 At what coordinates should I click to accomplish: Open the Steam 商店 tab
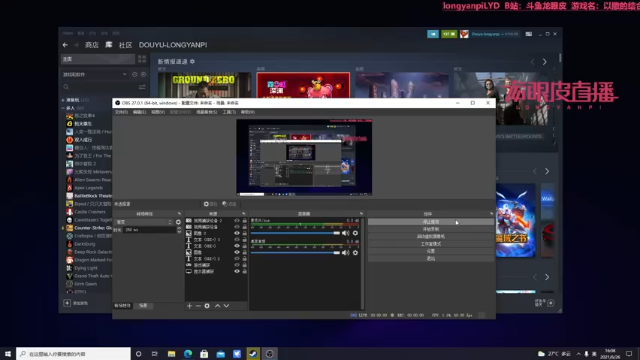point(91,45)
